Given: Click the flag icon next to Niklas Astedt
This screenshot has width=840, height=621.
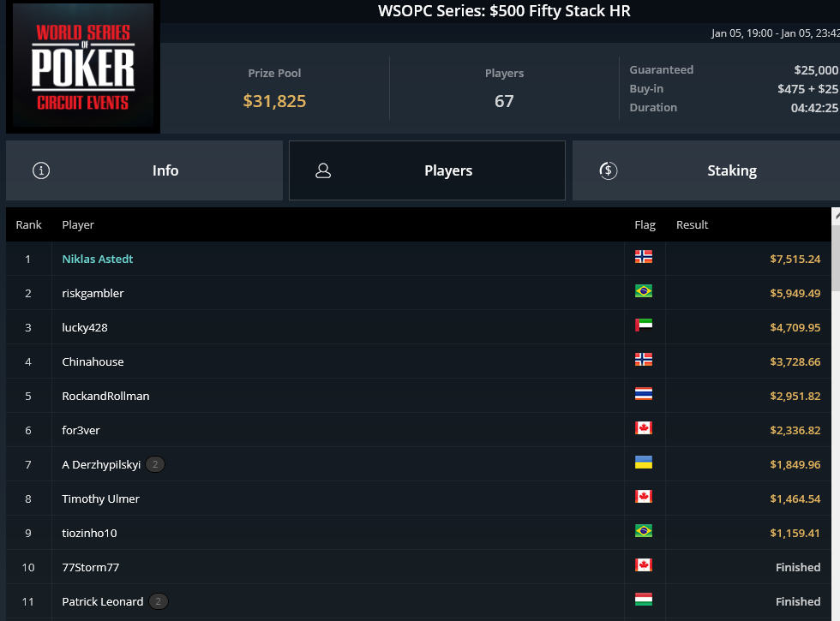Looking at the screenshot, I should pyautogui.click(x=644, y=257).
